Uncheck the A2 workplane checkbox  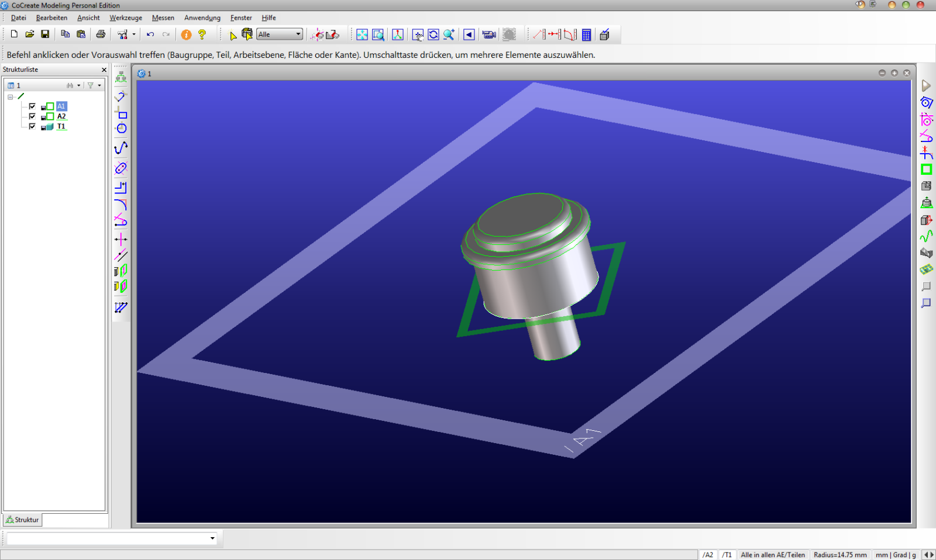coord(32,116)
